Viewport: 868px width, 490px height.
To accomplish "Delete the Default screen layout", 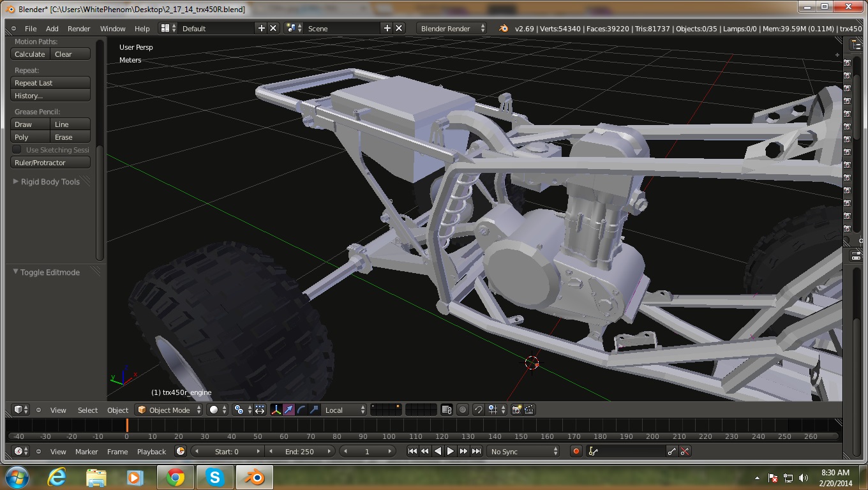I will click(273, 28).
